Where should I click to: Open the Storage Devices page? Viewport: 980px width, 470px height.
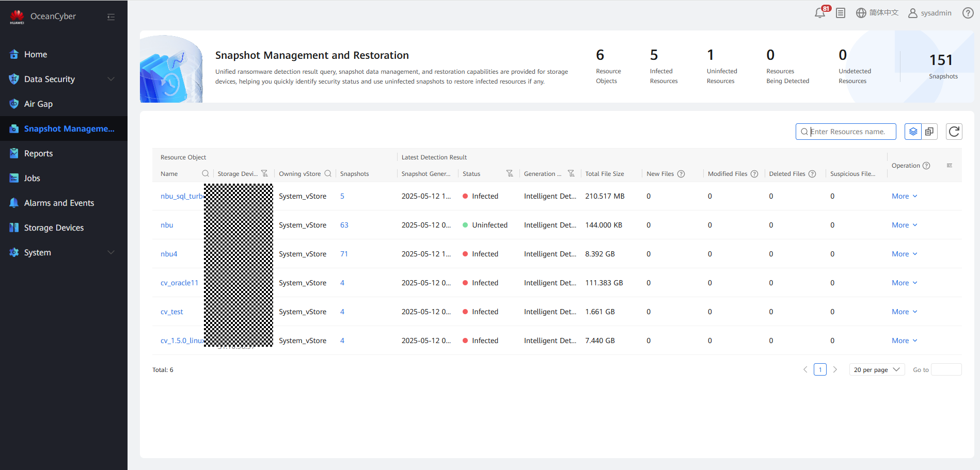click(54, 228)
